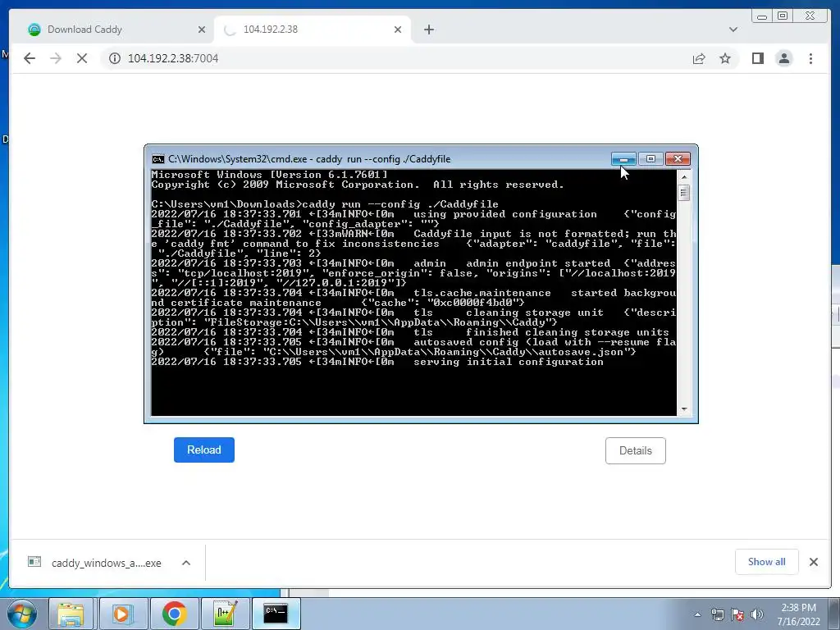Stop loading the page in Chrome
This screenshot has width=840, height=630.
[82, 58]
